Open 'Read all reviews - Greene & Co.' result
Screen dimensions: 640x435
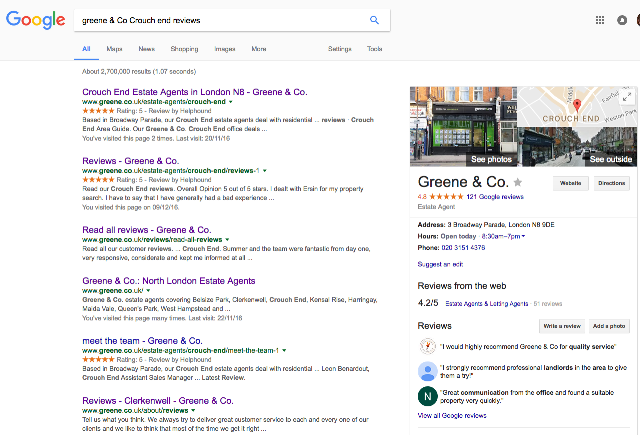point(147,230)
